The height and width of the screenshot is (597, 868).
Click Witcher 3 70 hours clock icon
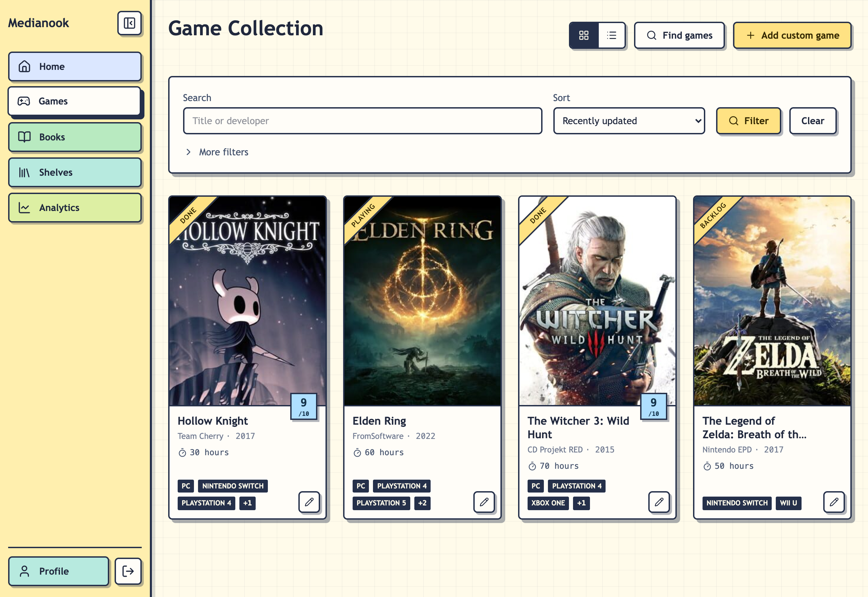[x=532, y=466]
